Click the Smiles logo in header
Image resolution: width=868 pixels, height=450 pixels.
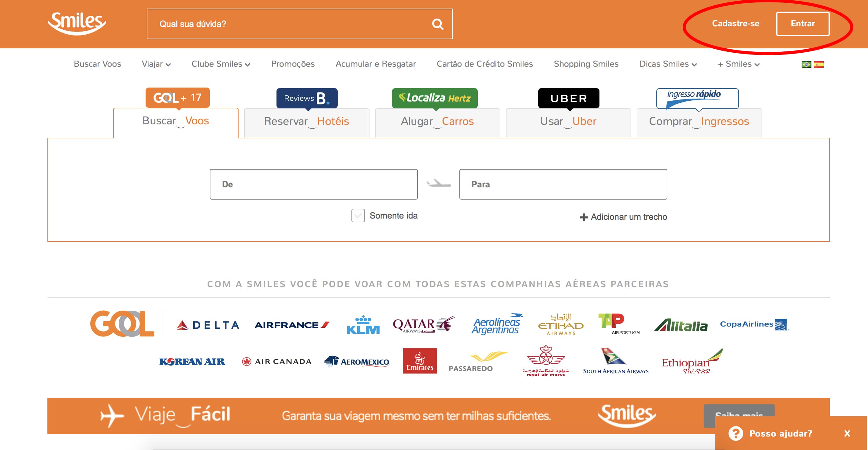pyautogui.click(x=77, y=23)
